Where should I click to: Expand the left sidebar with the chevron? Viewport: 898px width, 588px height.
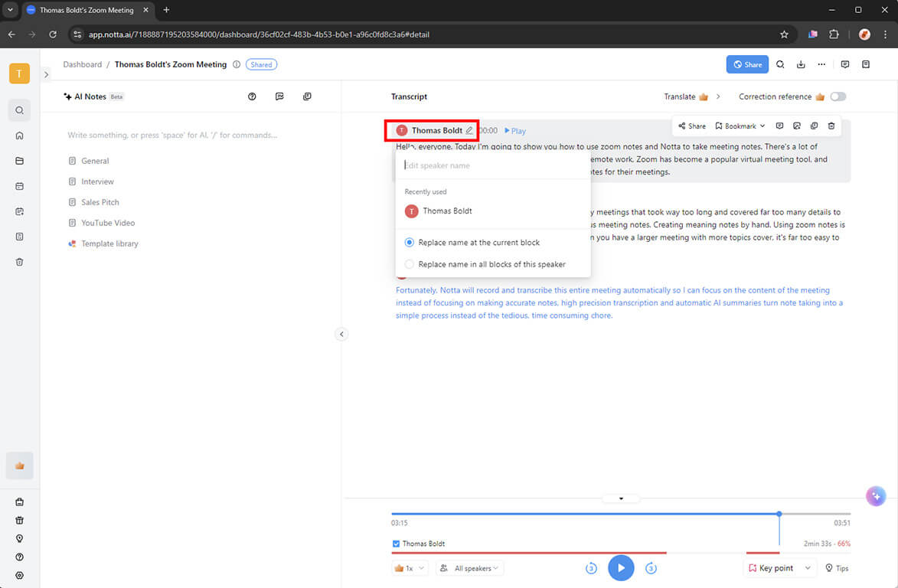tap(47, 74)
